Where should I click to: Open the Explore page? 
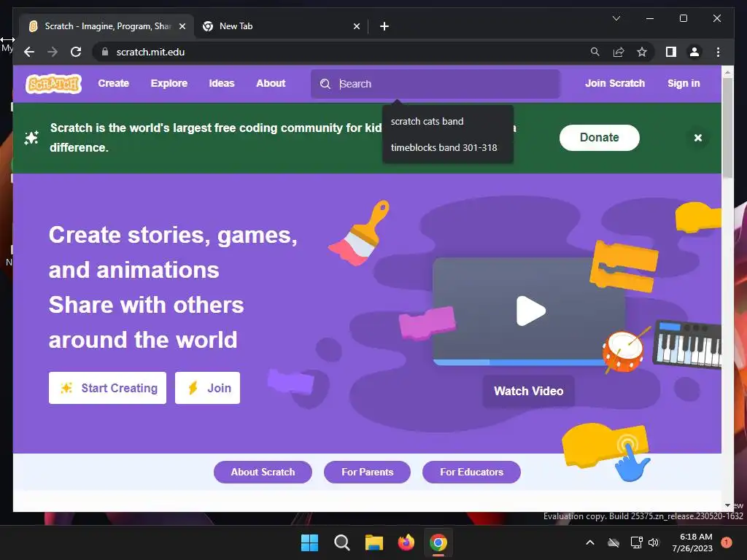169,83
